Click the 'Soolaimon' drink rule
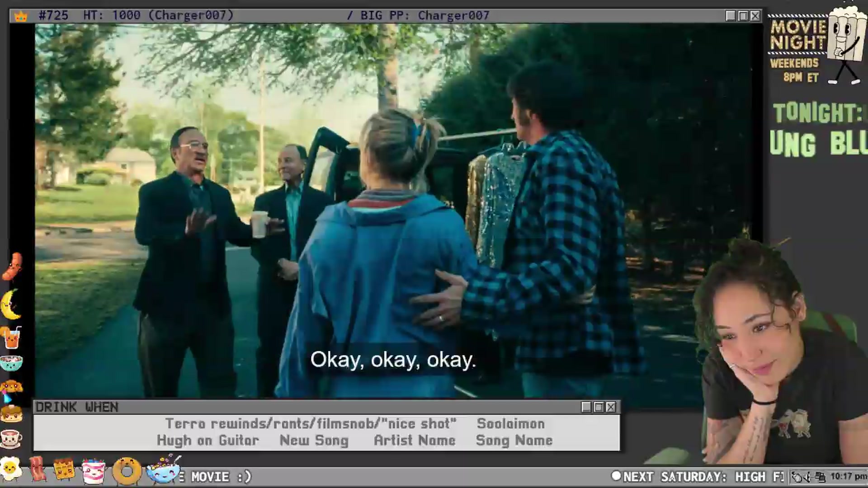This screenshot has height=488, width=868. [511, 424]
